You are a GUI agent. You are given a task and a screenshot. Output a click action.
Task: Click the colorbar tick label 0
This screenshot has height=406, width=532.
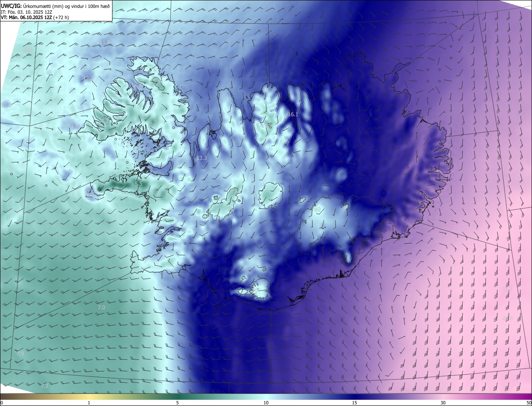2,403
